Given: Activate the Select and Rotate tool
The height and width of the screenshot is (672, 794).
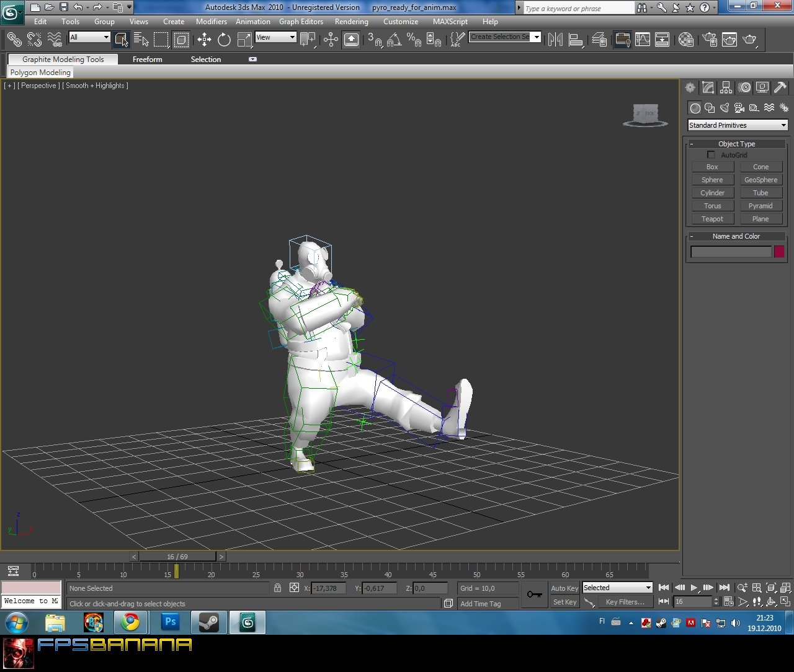Looking at the screenshot, I should pos(224,39).
